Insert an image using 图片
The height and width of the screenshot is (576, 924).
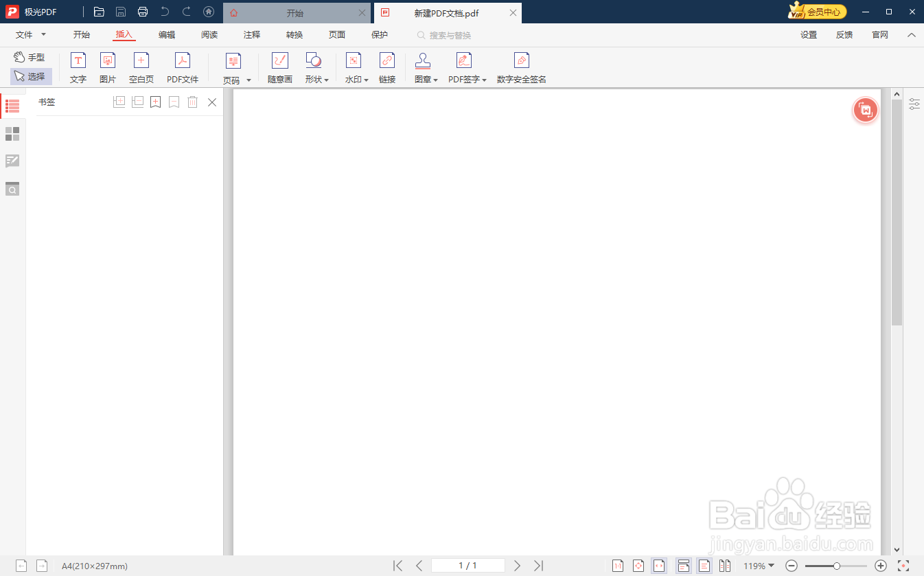108,69
